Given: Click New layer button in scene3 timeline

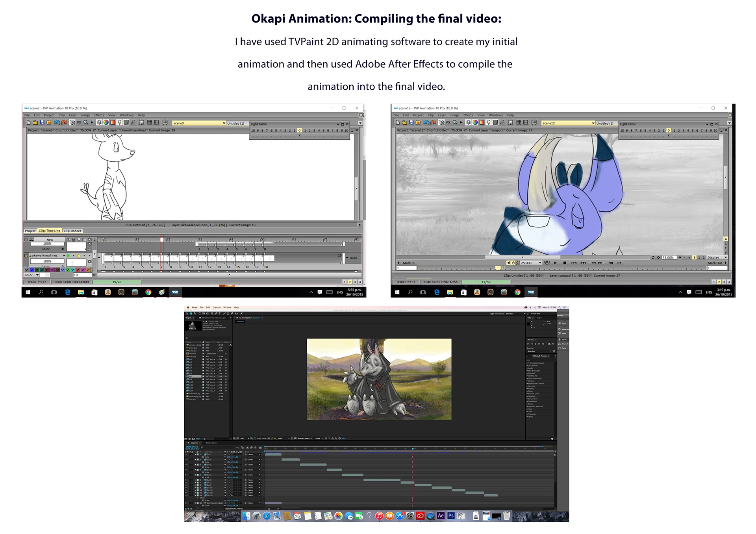Looking at the screenshot, I should [x=50, y=240].
